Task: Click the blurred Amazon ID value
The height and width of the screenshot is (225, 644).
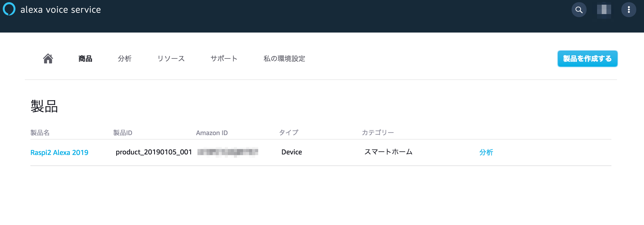Action: (x=228, y=152)
